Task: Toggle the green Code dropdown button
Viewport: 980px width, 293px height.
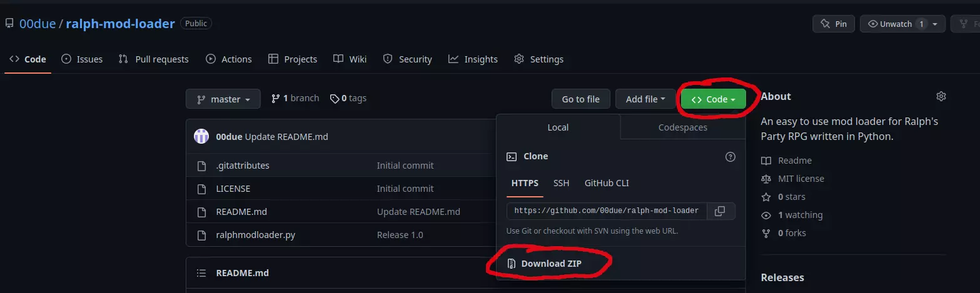Action: 714,99
